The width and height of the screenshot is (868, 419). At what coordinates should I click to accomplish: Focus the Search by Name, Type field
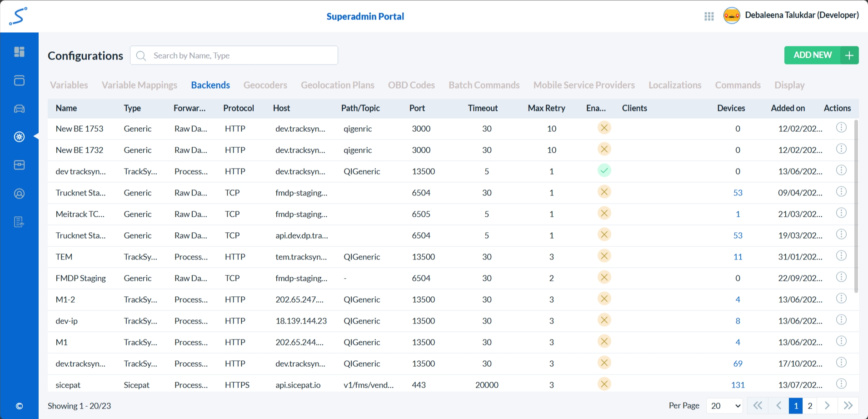(x=241, y=55)
